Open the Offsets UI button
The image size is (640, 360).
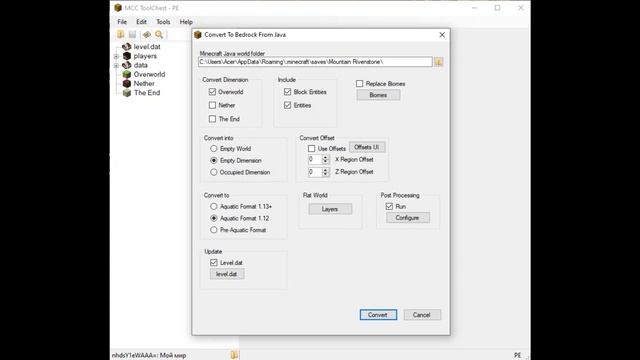pyautogui.click(x=367, y=147)
